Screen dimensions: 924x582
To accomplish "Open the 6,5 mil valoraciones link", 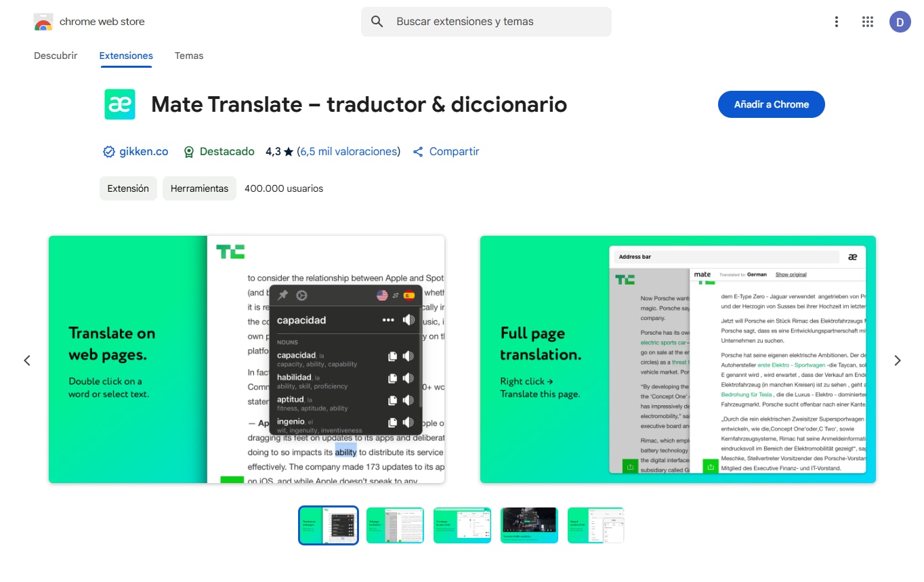I will [x=349, y=152].
